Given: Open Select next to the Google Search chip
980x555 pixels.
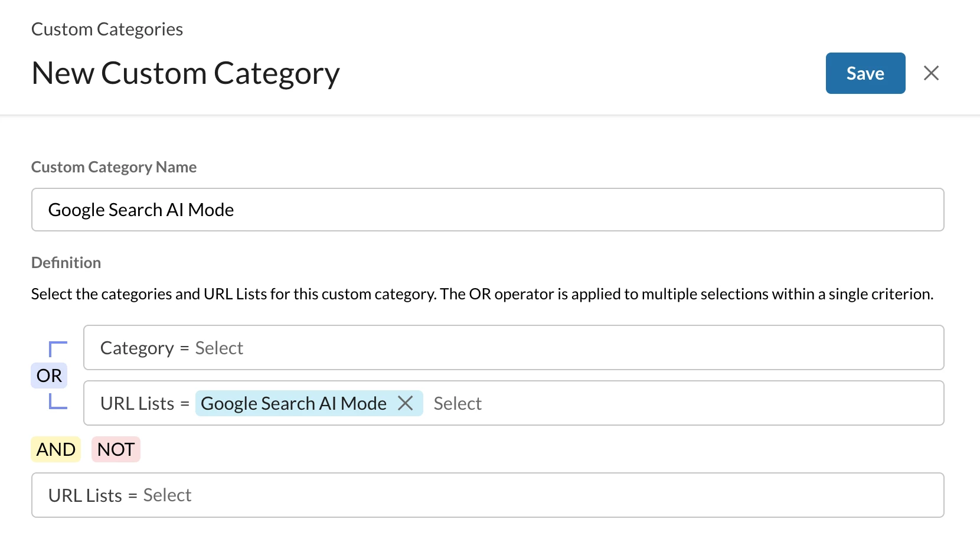Looking at the screenshot, I should (458, 403).
